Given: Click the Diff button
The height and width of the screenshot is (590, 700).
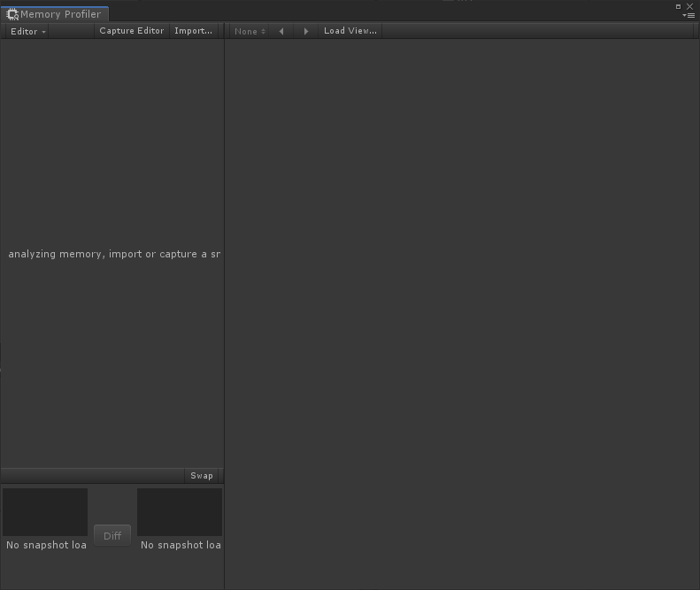Looking at the screenshot, I should pyautogui.click(x=112, y=535).
